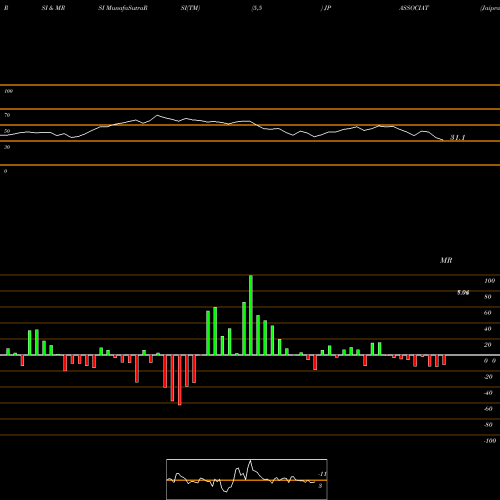Click the 100 label on the RSI axis
The height and width of the screenshot is (500, 500).
coord(8,91)
